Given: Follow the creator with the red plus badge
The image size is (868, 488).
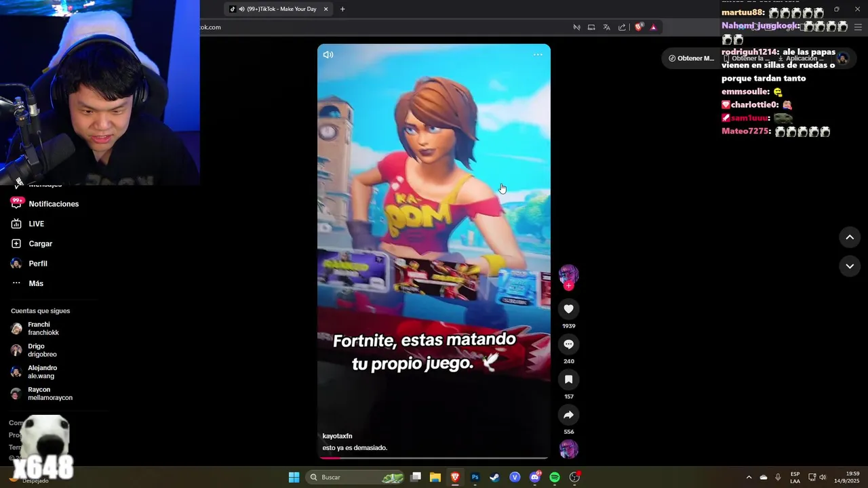Looking at the screenshot, I should 568,286.
